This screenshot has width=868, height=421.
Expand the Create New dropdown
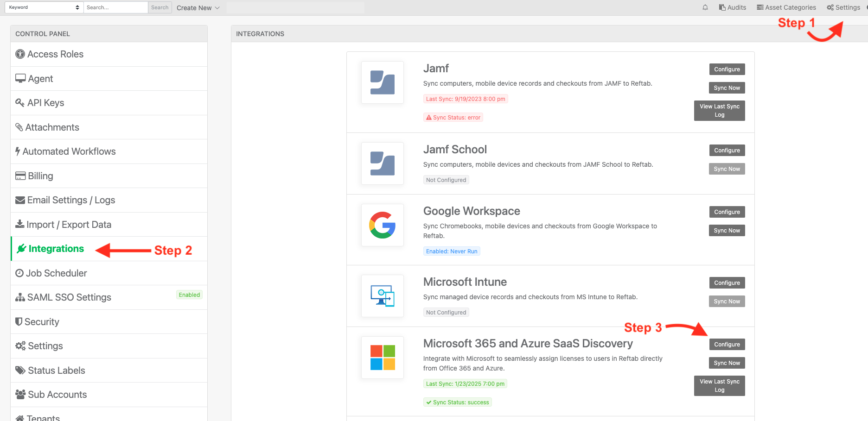tap(198, 7)
